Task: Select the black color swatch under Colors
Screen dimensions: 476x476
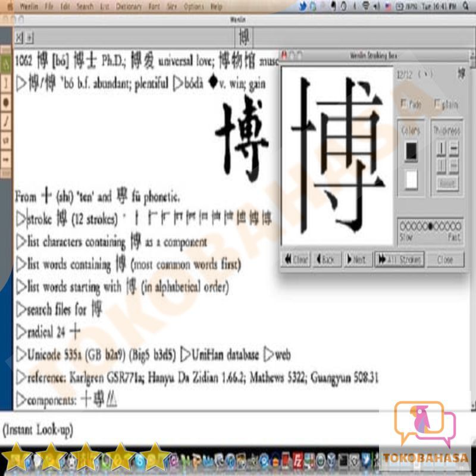Action: tap(411, 152)
